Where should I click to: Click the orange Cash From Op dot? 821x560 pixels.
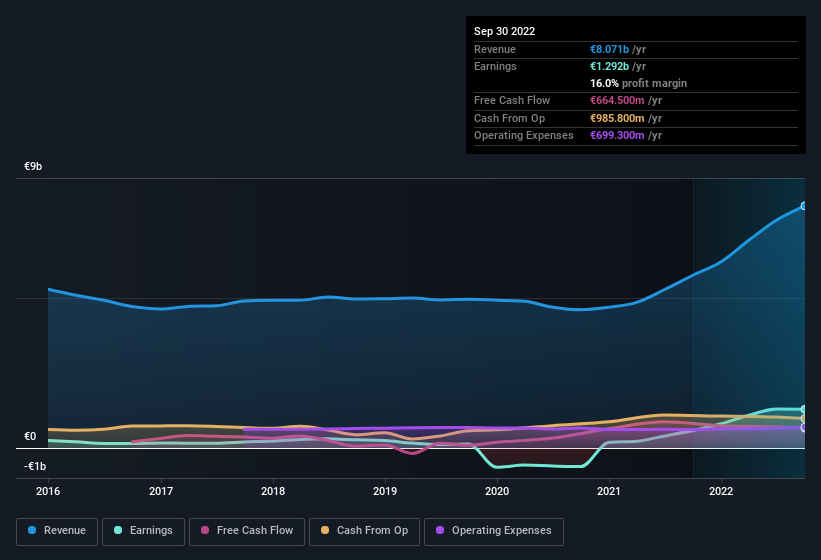pyautogui.click(x=325, y=530)
